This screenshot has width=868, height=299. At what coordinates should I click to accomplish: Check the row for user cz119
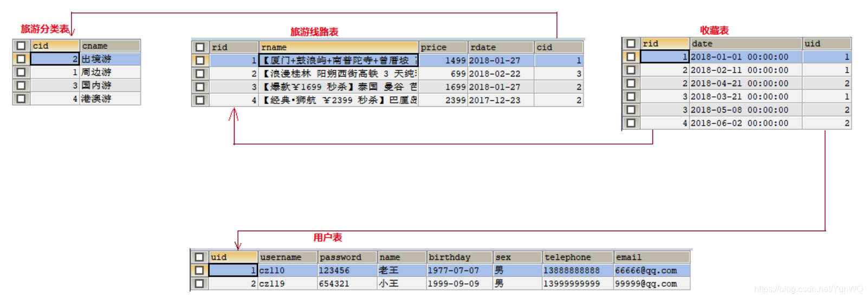tap(199, 283)
